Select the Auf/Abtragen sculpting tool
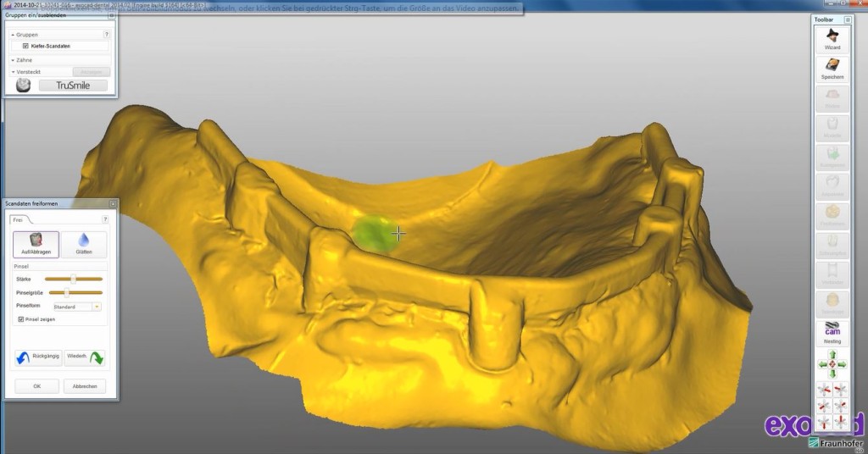This screenshot has width=868, height=454. (x=36, y=245)
